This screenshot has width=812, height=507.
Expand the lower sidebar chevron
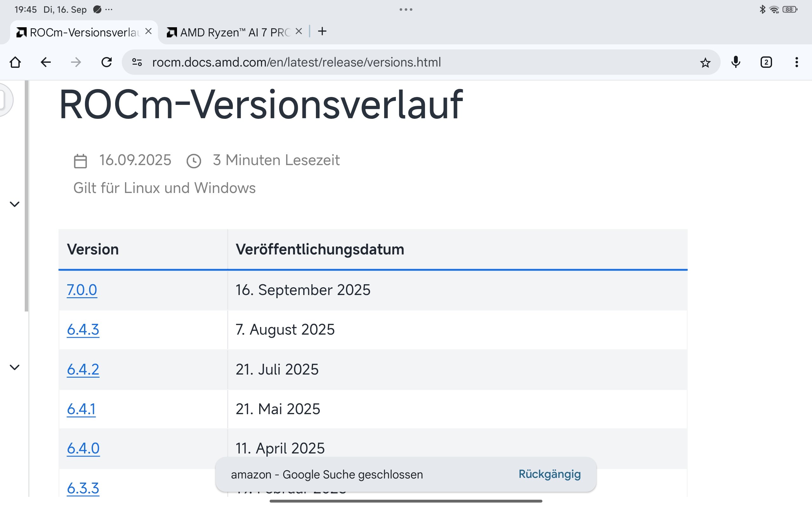14,367
